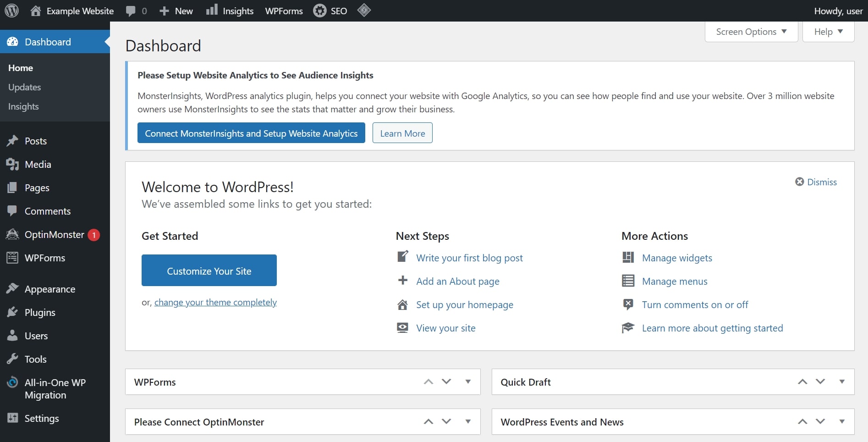Click the Plugins plug icon
The height and width of the screenshot is (442, 868).
tap(12, 312)
